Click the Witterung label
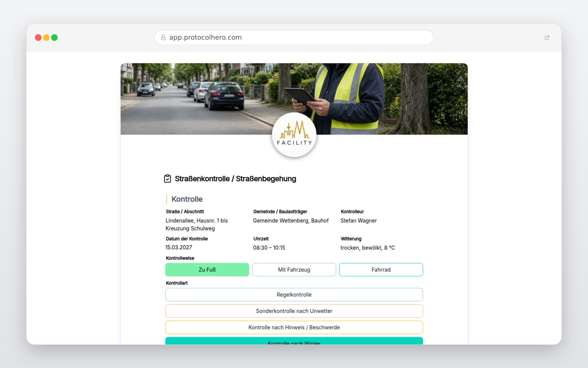This screenshot has width=588, height=368. point(351,239)
